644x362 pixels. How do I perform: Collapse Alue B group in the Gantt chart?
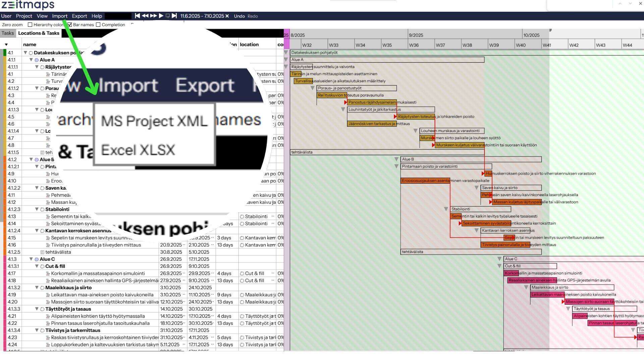click(x=396, y=159)
